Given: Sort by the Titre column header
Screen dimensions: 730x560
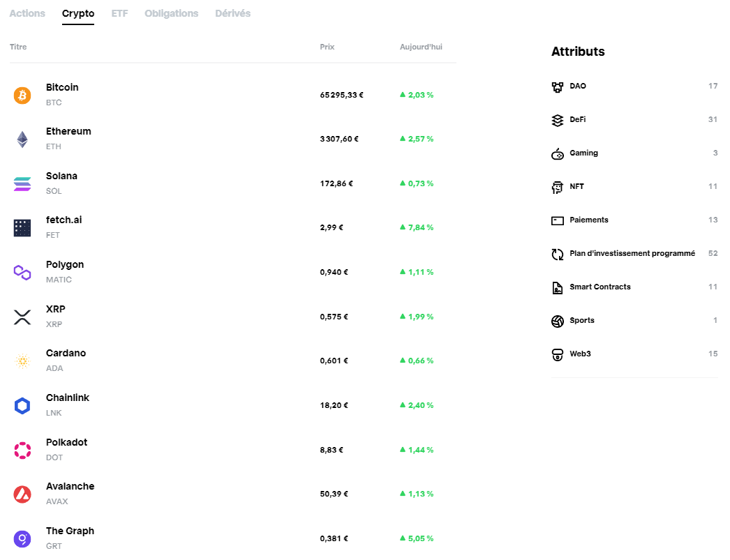Looking at the screenshot, I should [x=18, y=47].
